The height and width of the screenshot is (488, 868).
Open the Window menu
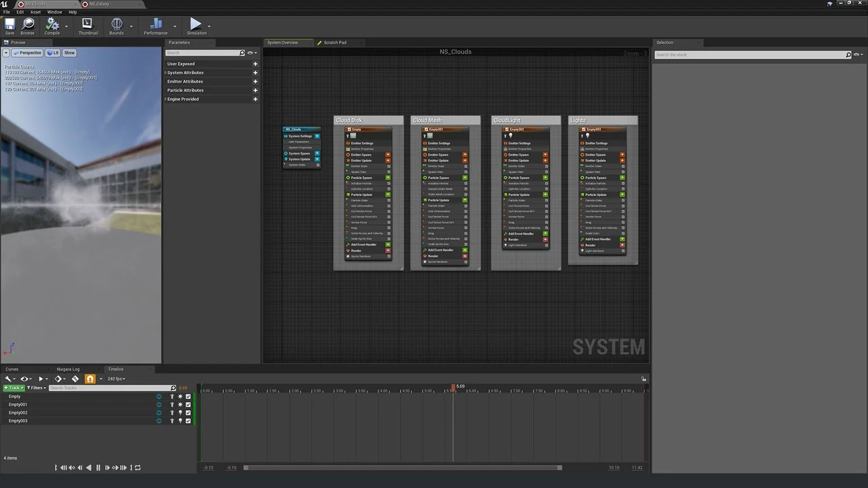(54, 12)
